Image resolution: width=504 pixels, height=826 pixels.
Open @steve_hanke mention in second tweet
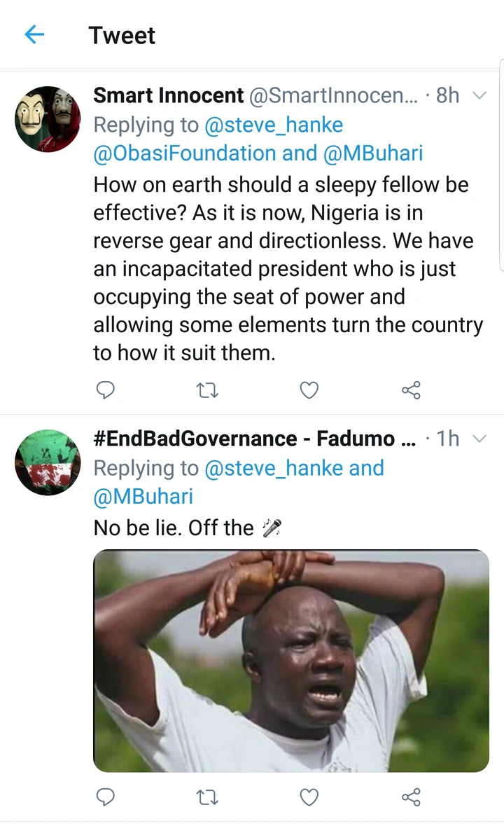[x=274, y=468]
